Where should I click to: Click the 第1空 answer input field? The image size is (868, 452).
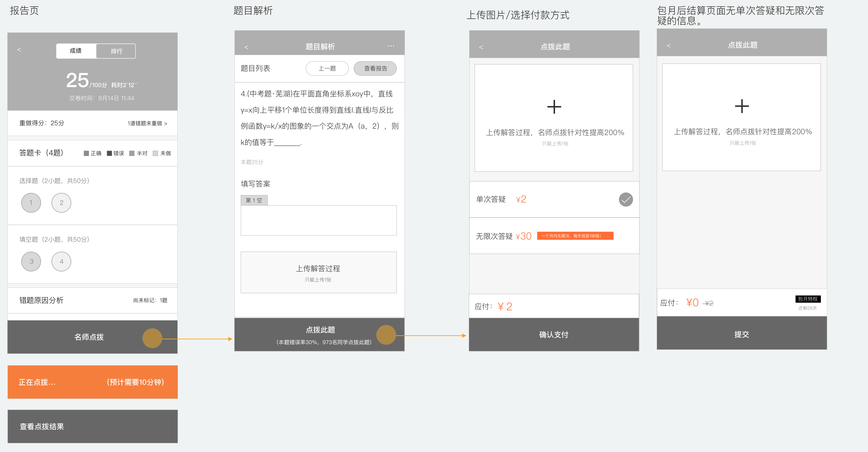[318, 220]
